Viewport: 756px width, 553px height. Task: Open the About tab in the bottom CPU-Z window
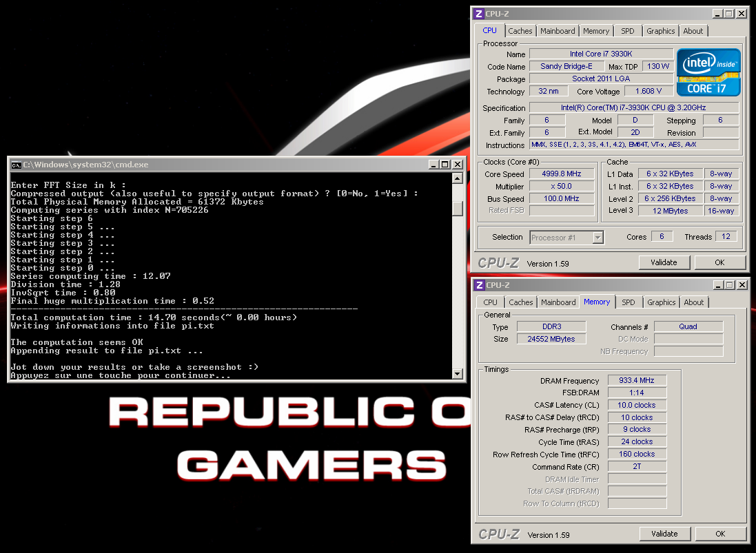tap(693, 302)
